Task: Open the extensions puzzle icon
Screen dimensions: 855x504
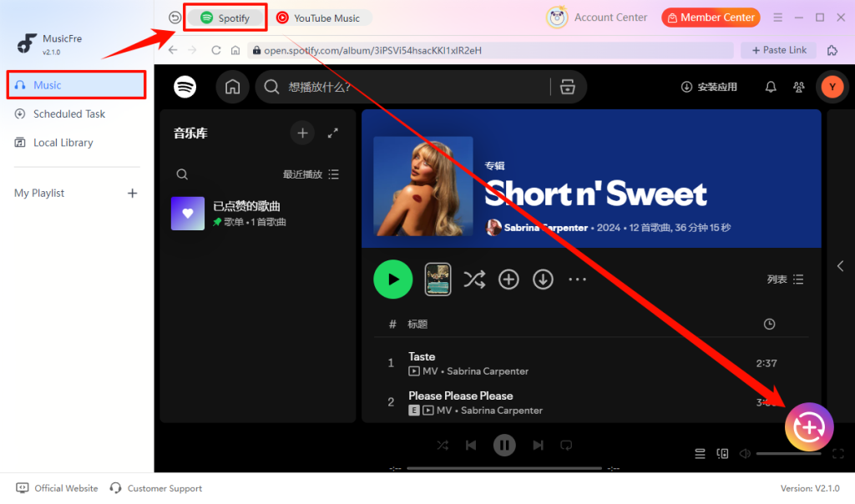Action: (x=832, y=50)
